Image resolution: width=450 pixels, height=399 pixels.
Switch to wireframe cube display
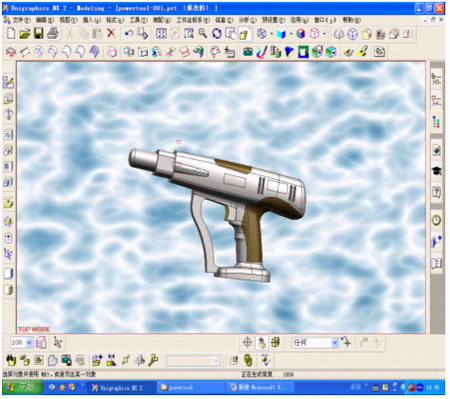[x=262, y=33]
